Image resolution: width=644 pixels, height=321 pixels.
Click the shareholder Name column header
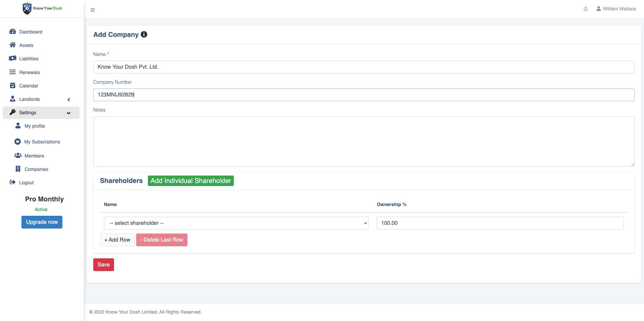(x=110, y=204)
